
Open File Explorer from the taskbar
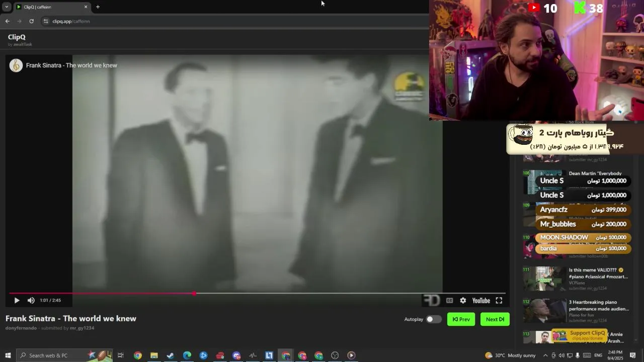154,355
